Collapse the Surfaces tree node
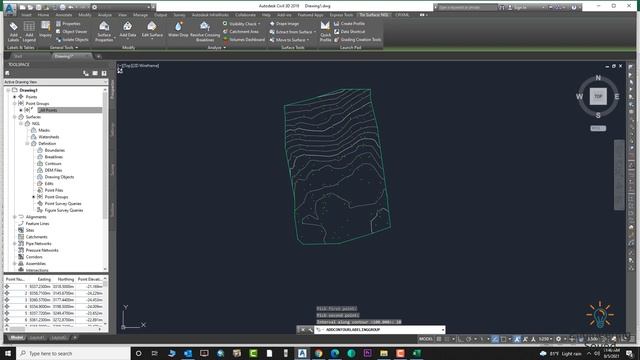The height and width of the screenshot is (360, 640). (15, 117)
